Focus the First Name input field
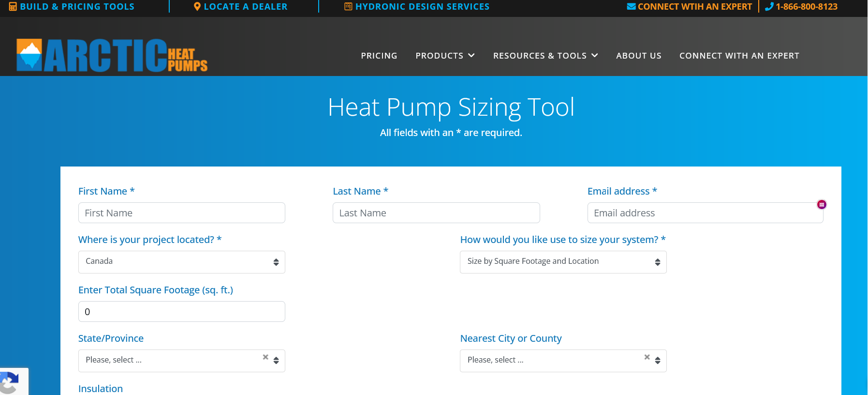Screen dimensions: 868x395 182,213
